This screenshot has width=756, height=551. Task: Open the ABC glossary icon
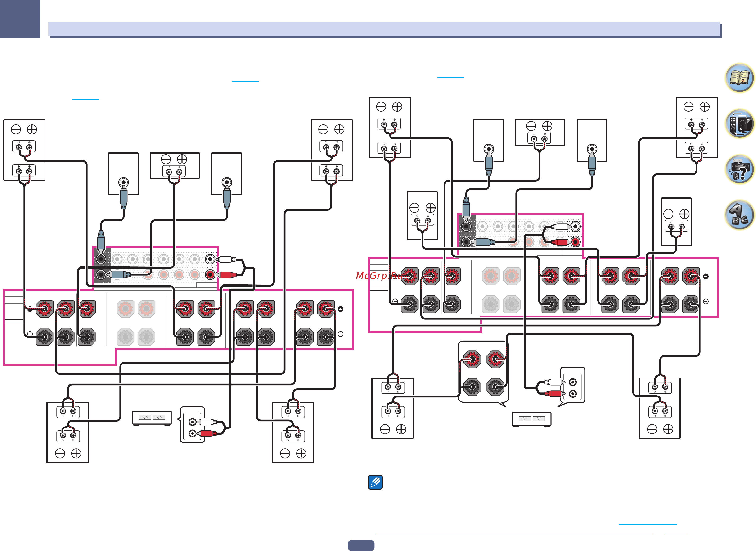739,215
